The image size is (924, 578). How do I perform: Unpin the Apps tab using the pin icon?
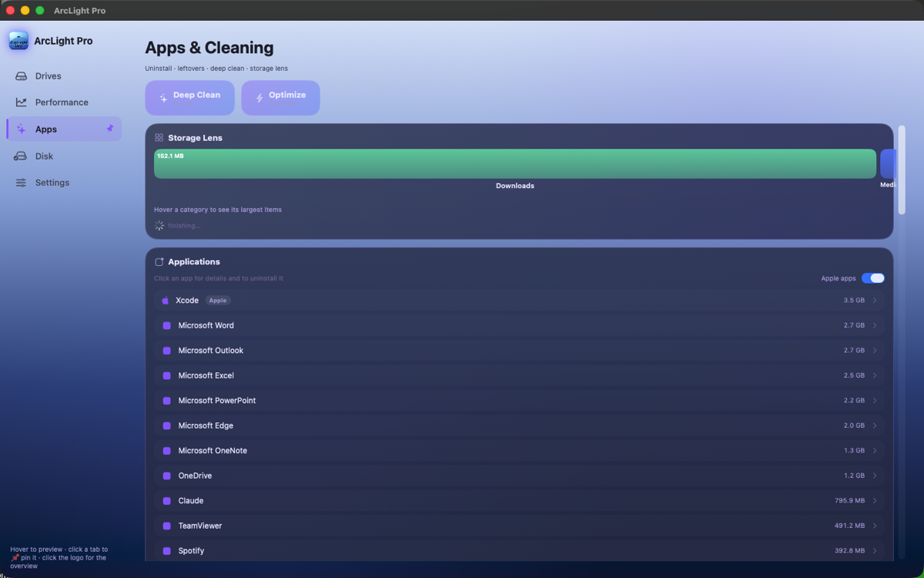coord(109,129)
